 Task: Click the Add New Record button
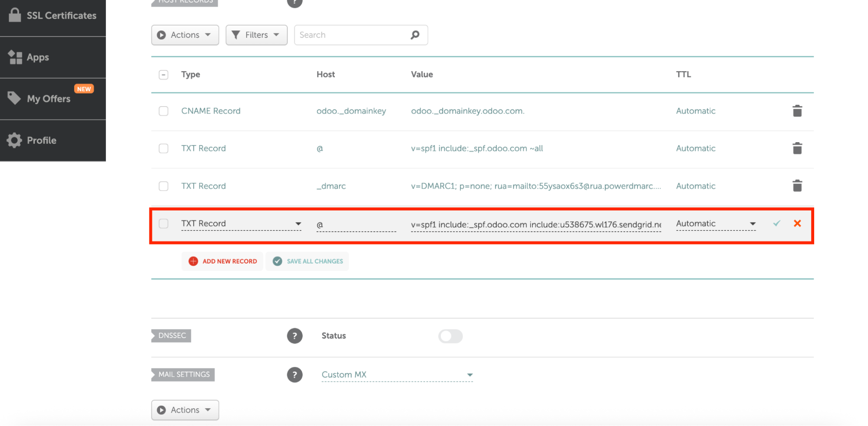(222, 261)
